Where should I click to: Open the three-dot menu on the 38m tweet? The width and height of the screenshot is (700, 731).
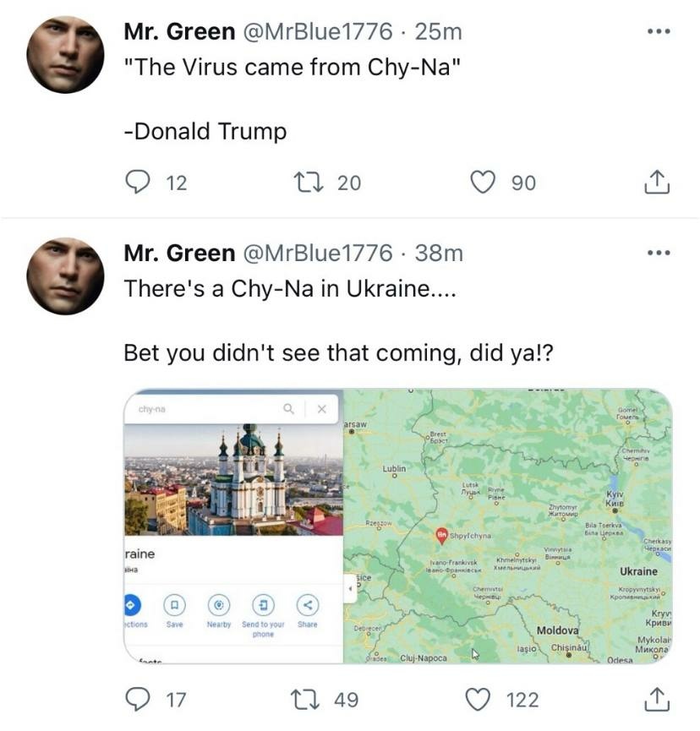click(658, 253)
